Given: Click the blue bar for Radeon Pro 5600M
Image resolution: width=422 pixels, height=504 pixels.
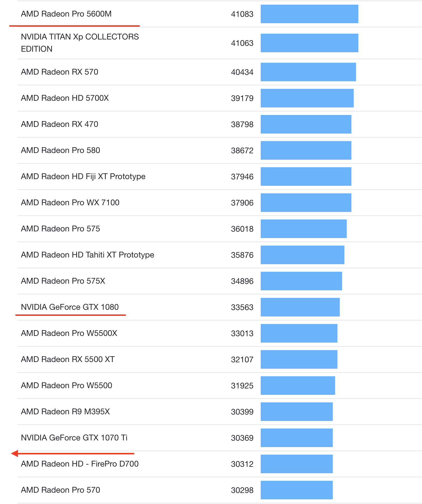Looking at the screenshot, I should [x=310, y=14].
